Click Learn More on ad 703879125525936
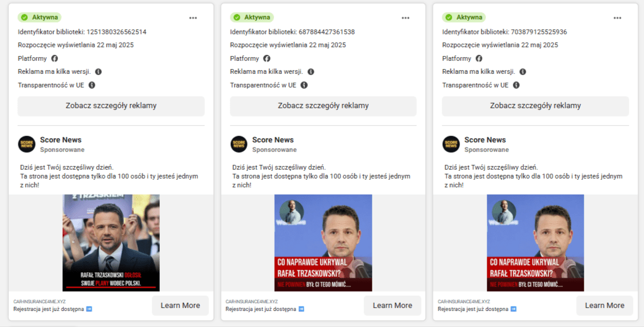Screen dimensions: 644x327 [604, 305]
